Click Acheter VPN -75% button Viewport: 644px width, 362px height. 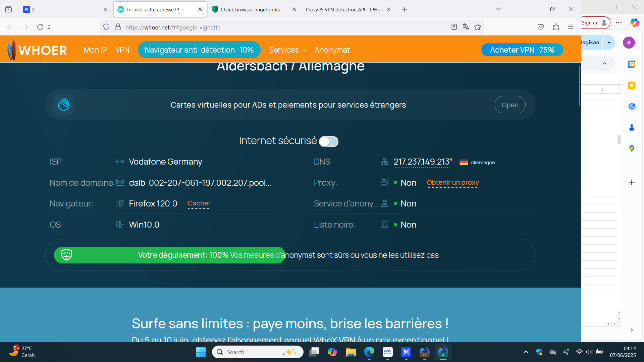coord(522,50)
